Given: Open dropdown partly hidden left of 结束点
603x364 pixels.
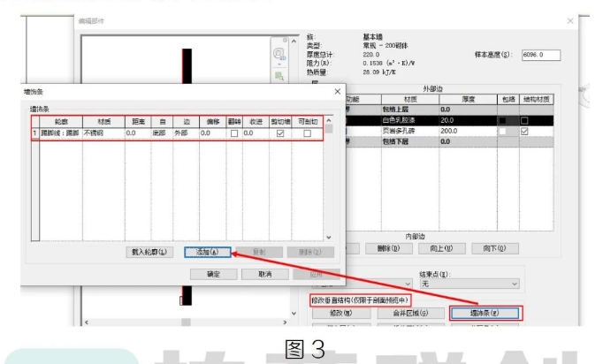Looking at the screenshot, I should coord(378,284).
